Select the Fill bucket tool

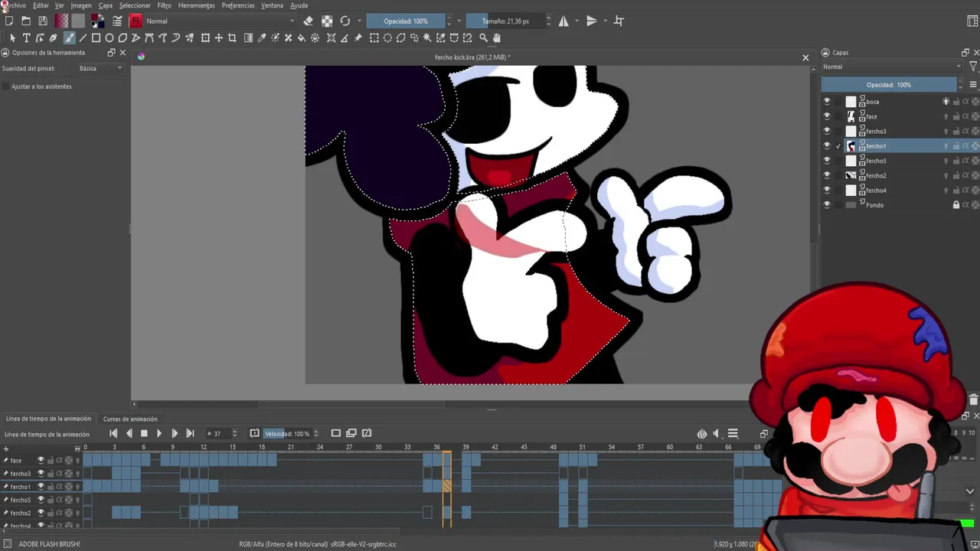tap(302, 37)
